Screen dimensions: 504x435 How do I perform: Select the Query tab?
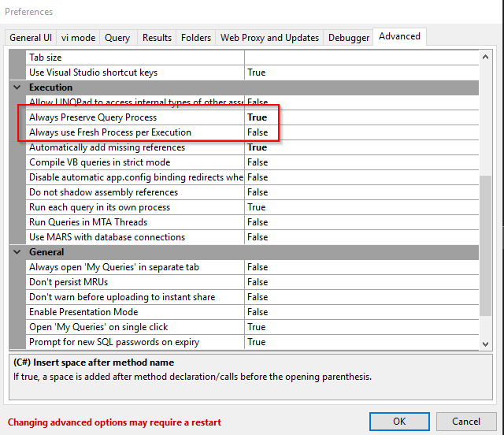click(x=117, y=38)
